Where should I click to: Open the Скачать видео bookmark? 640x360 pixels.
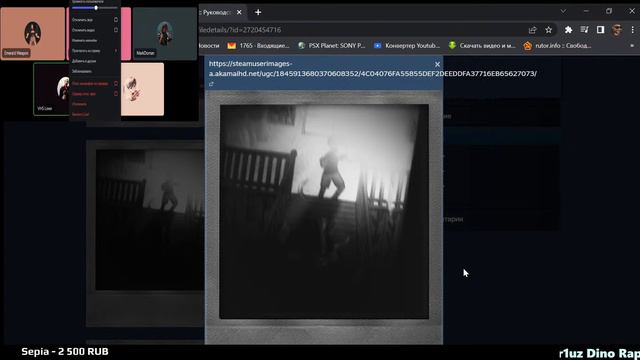(482, 46)
